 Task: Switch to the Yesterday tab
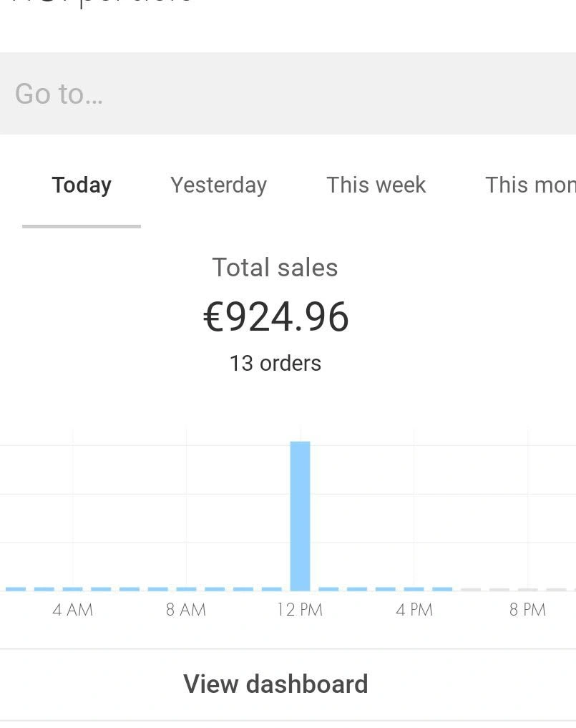(218, 185)
